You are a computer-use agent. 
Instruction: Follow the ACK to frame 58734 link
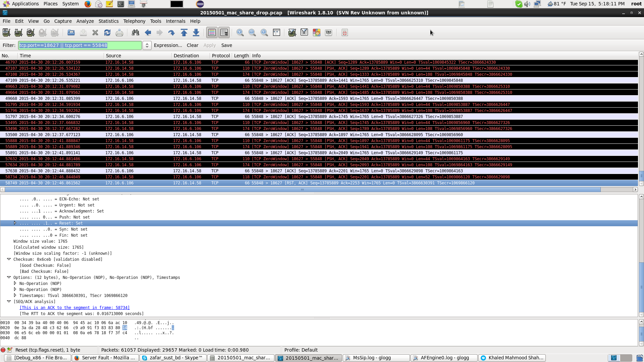pos(74,308)
